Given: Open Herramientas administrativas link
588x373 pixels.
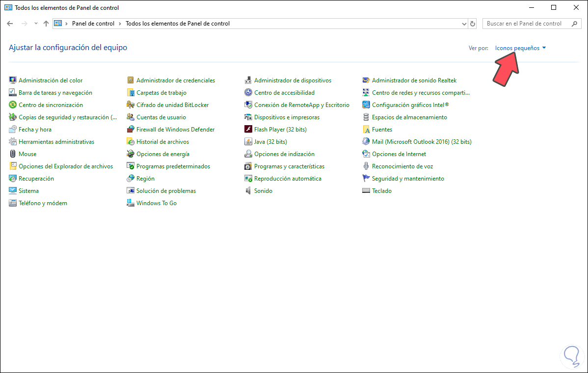Looking at the screenshot, I should [x=56, y=142].
